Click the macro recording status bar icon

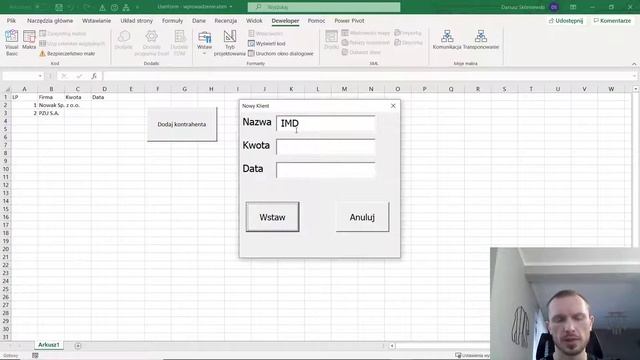[35, 356]
